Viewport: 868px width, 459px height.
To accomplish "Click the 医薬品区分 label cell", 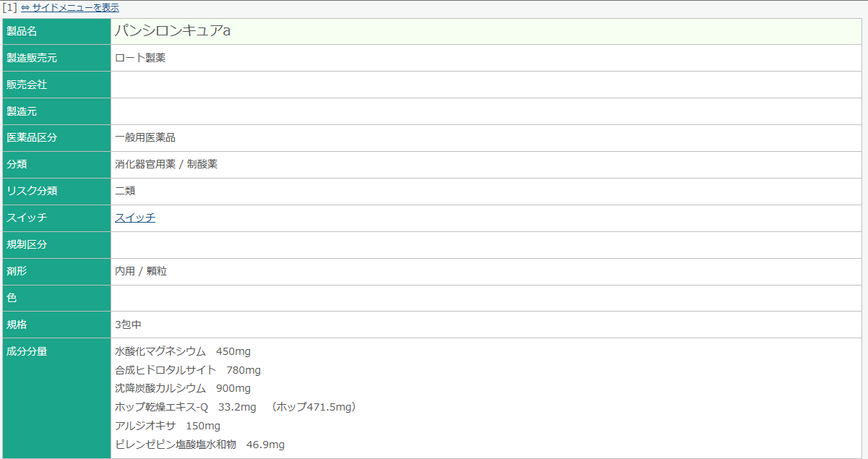I will [56, 138].
